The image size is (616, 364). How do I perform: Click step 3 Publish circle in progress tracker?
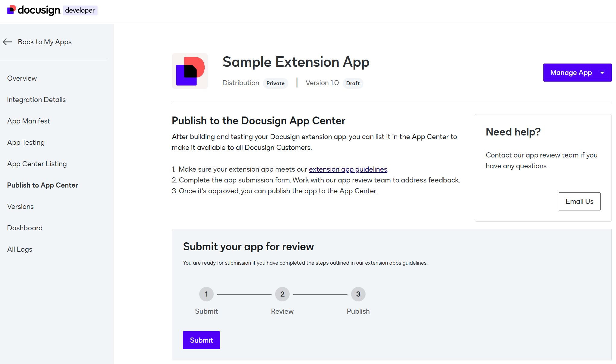[x=358, y=294]
